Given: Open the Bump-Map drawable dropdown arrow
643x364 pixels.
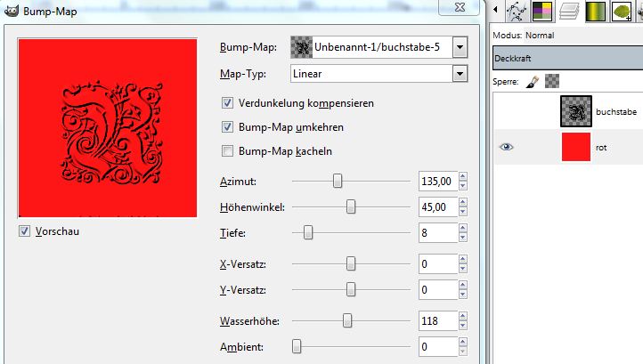Looking at the screenshot, I should [x=460, y=47].
